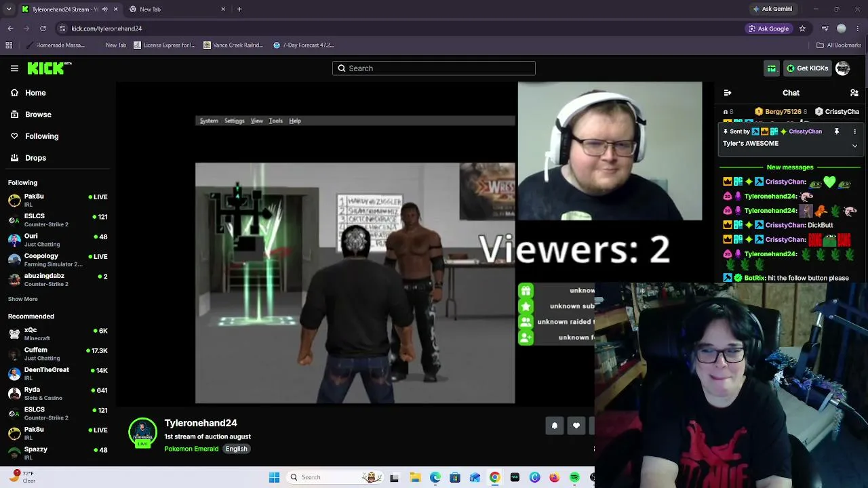Mute the Tyleronehand24 Stream tab audio
Screen dimensions: 868x488
click(104, 9)
